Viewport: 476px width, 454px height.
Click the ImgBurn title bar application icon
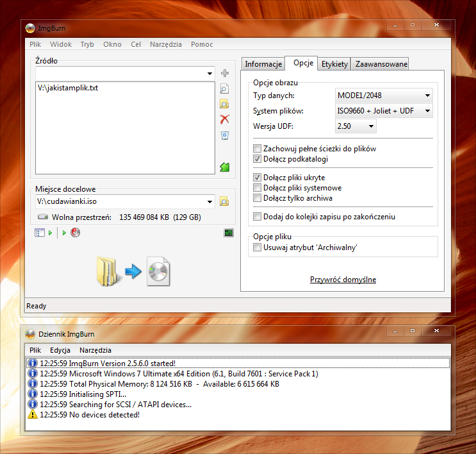(x=30, y=28)
